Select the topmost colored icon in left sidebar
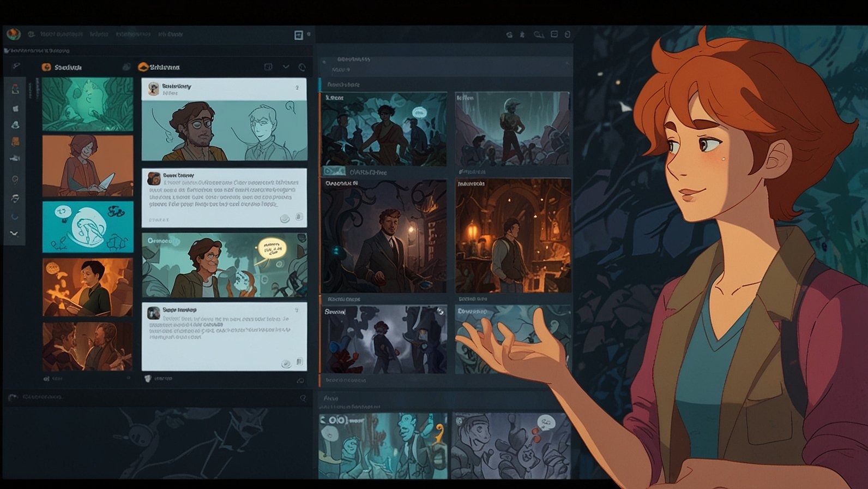 click(x=15, y=90)
